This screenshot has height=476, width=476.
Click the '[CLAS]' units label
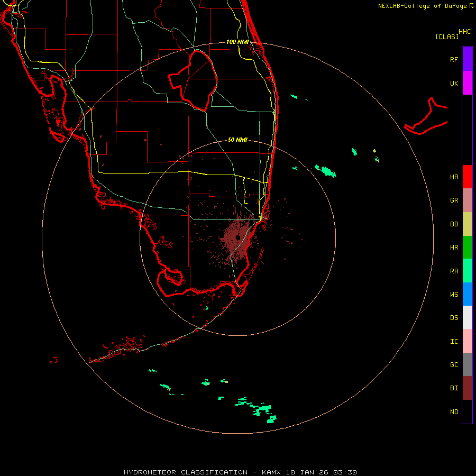click(447, 36)
